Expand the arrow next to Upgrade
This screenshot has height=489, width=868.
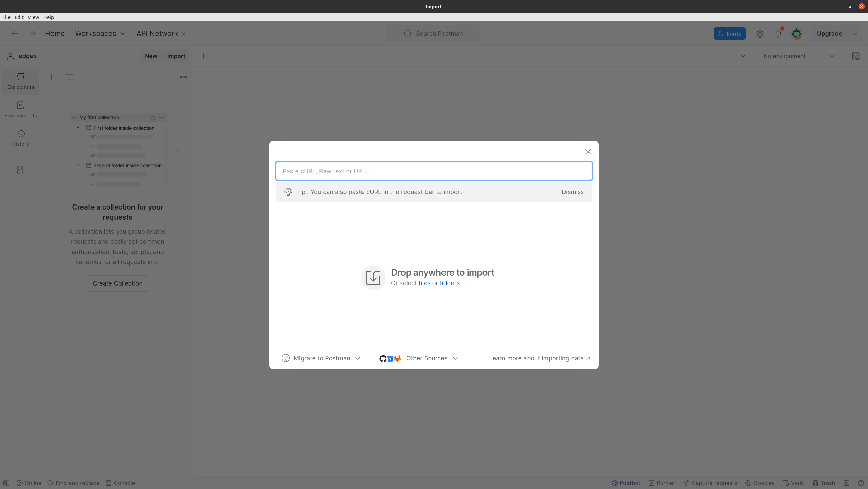tap(855, 34)
